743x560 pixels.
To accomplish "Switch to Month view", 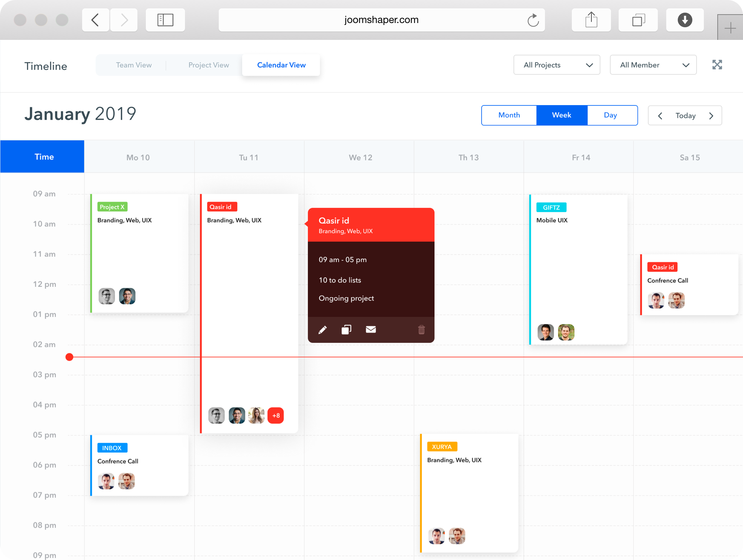I will tap(509, 115).
